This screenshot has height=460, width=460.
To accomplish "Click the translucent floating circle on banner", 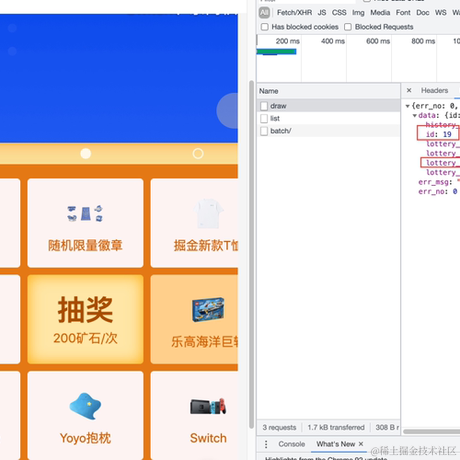I will coord(227,111).
